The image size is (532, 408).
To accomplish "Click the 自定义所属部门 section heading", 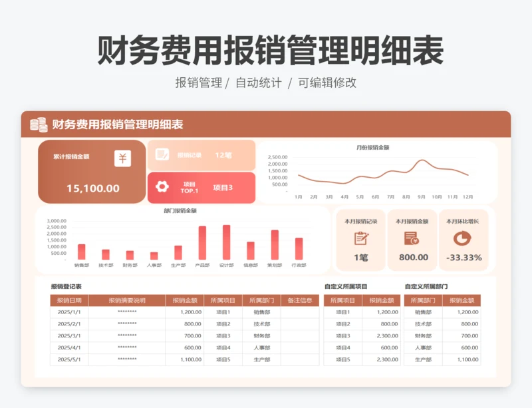I will coord(426,286).
